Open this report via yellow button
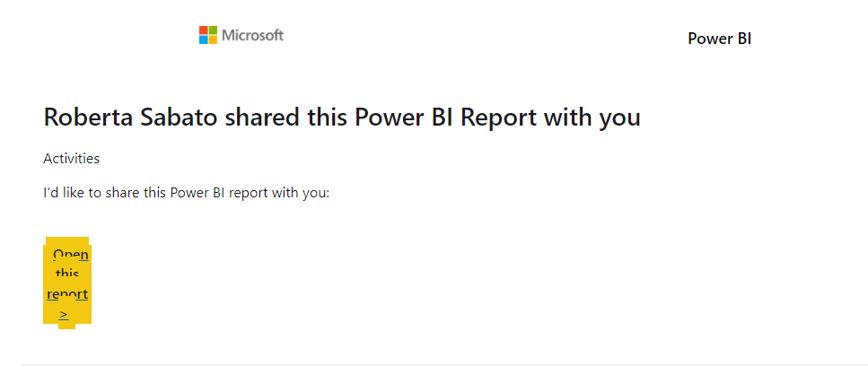This screenshot has width=868, height=366. tap(67, 283)
